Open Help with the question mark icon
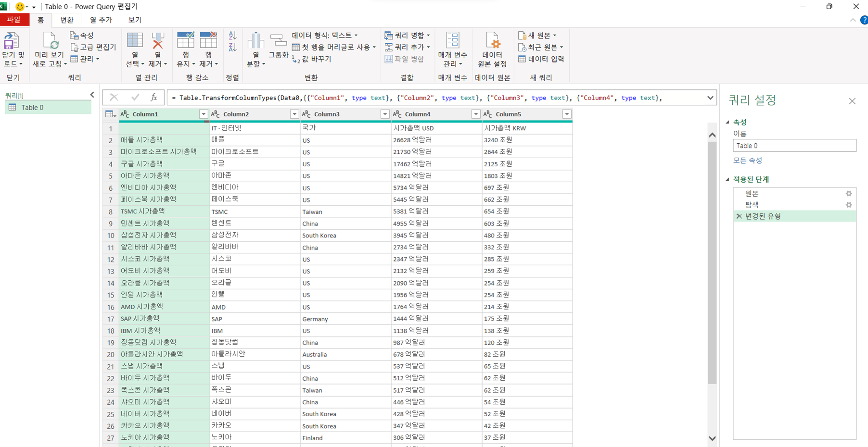Screen dimensions: 868x447 click(864, 20)
